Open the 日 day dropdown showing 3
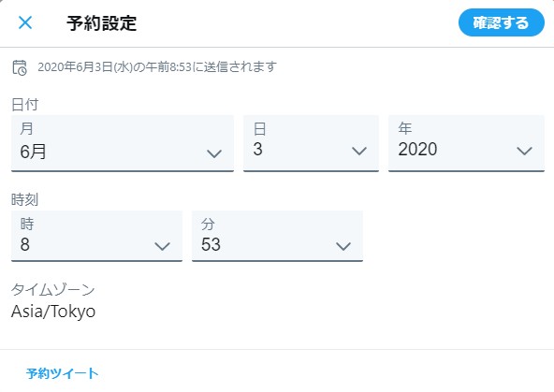 coord(311,143)
